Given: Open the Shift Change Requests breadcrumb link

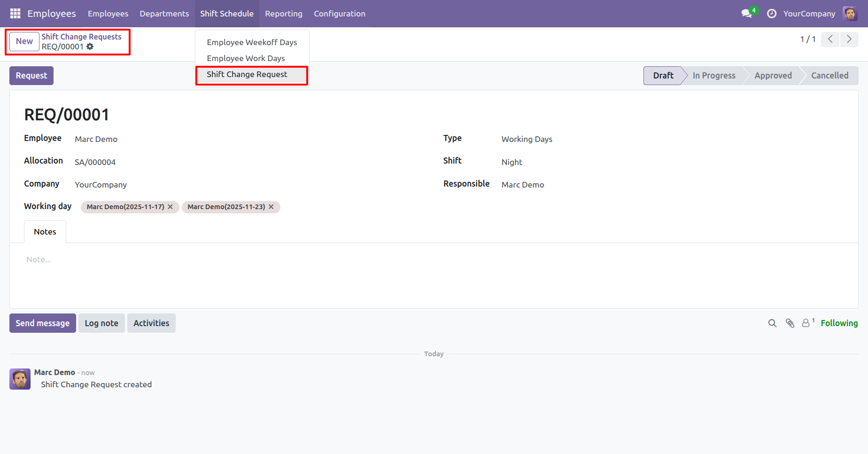Looking at the screenshot, I should point(81,37).
